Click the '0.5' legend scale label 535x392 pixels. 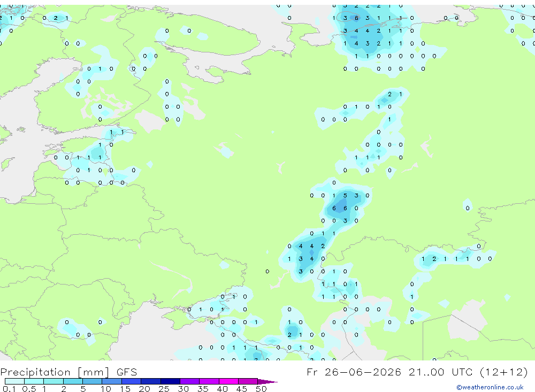[29, 389]
